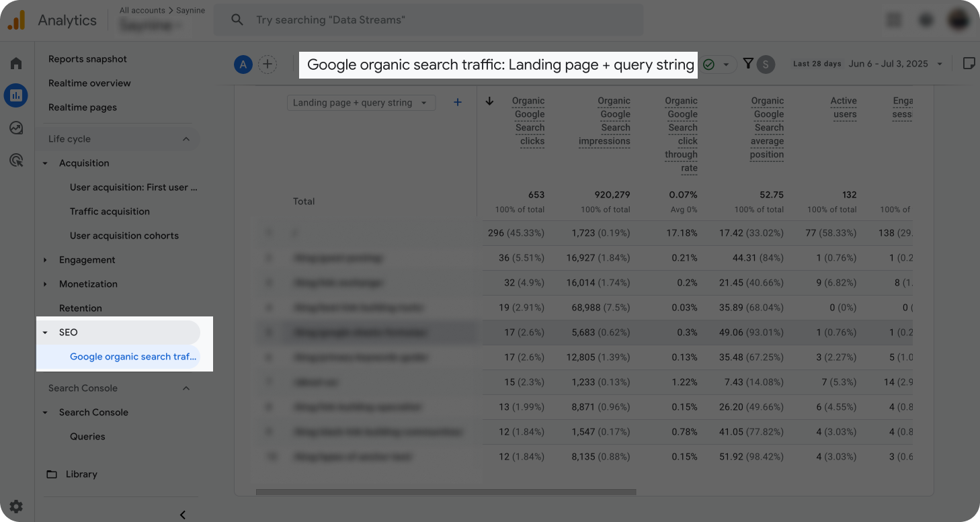Screen dimensions: 980x522
Task: Collapse the Acquisition tree node
Action: click(x=45, y=163)
